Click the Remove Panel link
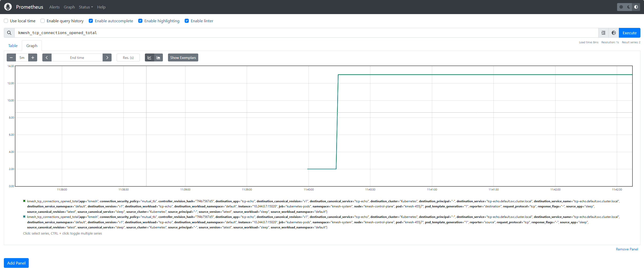Image resolution: width=644 pixels, height=275 pixels. point(627,249)
